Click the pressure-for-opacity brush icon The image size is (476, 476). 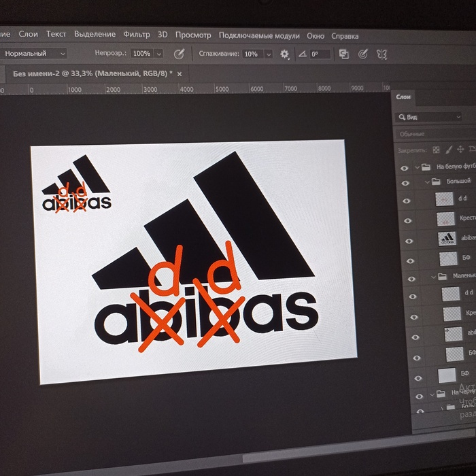180,54
